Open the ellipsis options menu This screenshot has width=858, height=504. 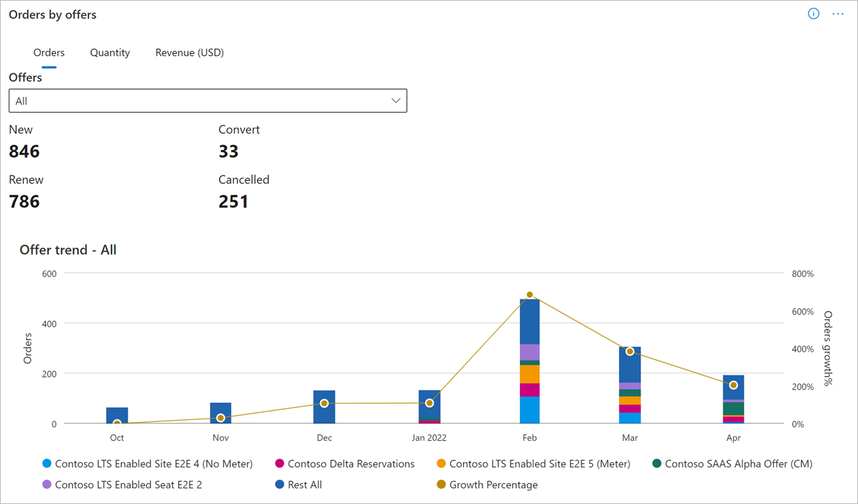coord(838,14)
